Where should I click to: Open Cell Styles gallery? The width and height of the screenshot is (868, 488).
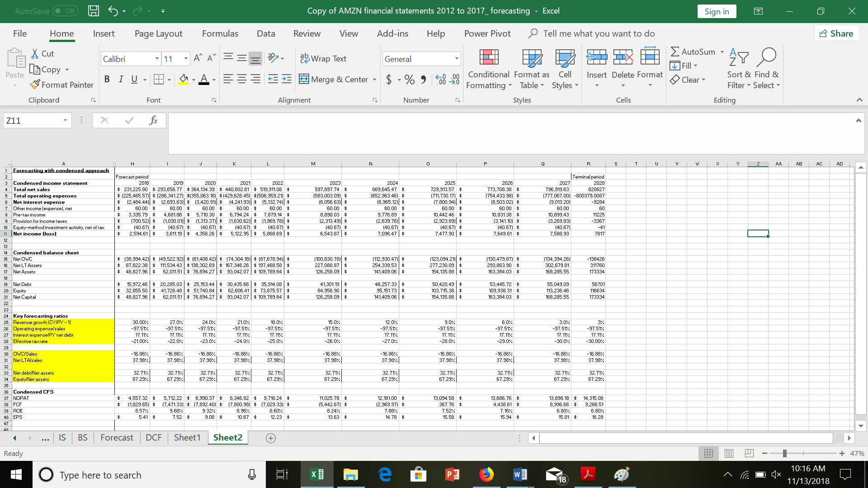(565, 69)
